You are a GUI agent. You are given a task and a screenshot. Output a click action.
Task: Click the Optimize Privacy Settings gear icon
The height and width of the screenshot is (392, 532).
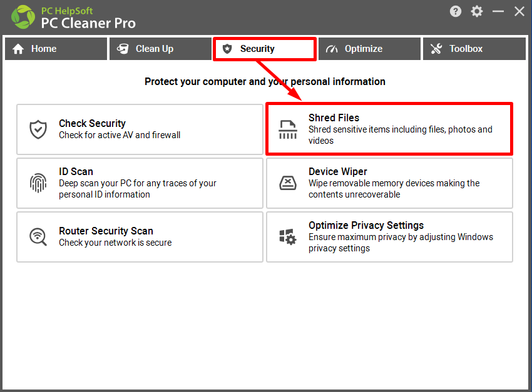pos(288,236)
